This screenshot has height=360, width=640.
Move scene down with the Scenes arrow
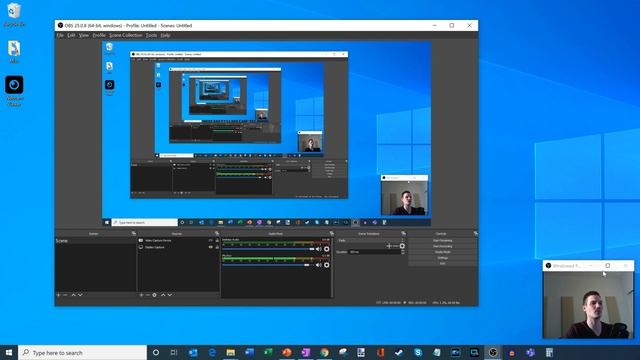point(80,295)
